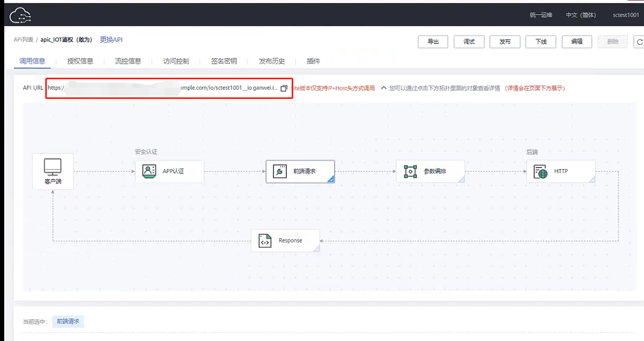Image resolution: width=644 pixels, height=341 pixels.
Task: Select the Response code file icon
Action: pos(265,240)
